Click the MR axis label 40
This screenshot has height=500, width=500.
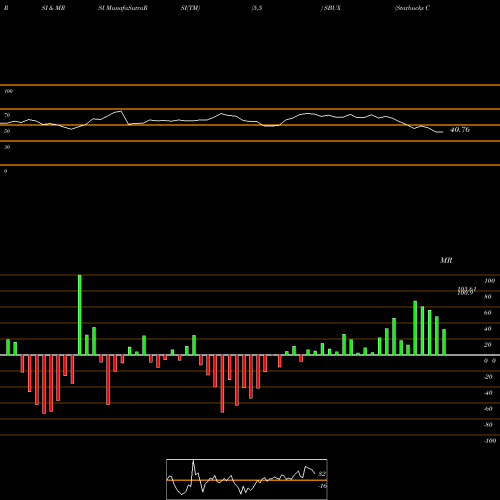click(x=488, y=329)
